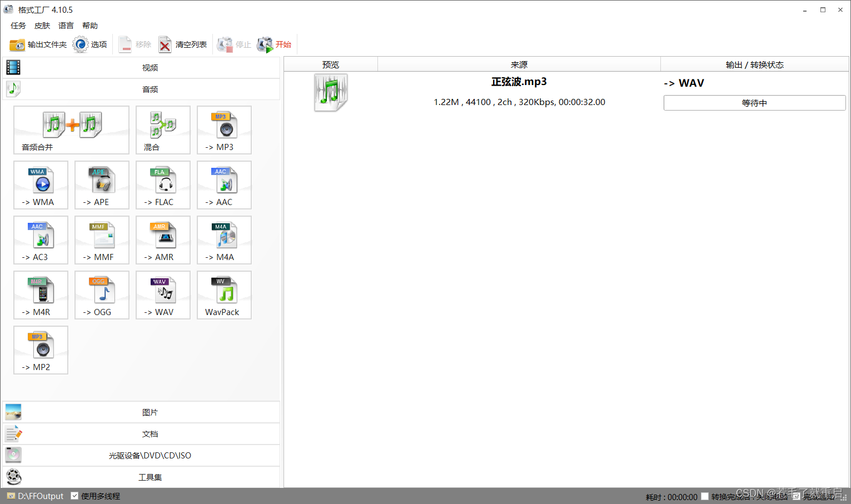Click the 输出 / 转换状态 column header
Image resolution: width=851 pixels, height=504 pixels.
[754, 64]
